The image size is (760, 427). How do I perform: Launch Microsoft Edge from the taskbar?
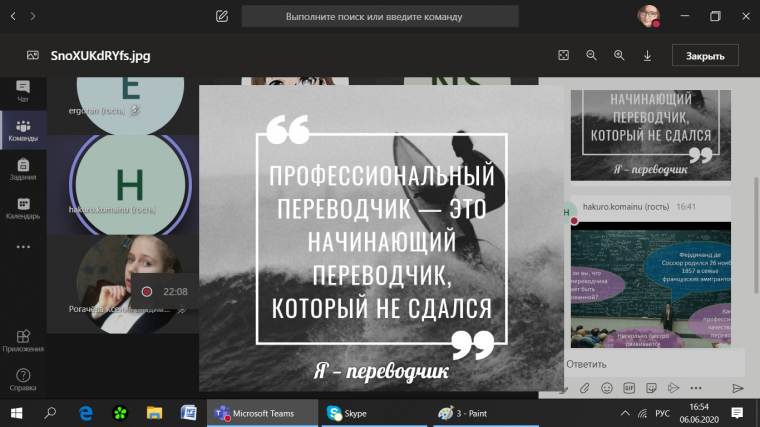click(86, 413)
